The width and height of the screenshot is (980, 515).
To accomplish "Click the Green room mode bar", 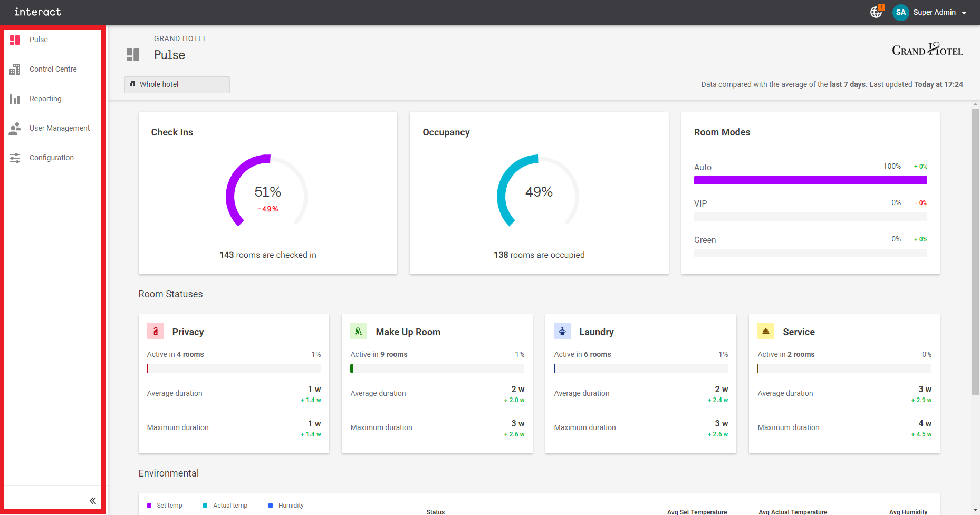I will point(810,253).
